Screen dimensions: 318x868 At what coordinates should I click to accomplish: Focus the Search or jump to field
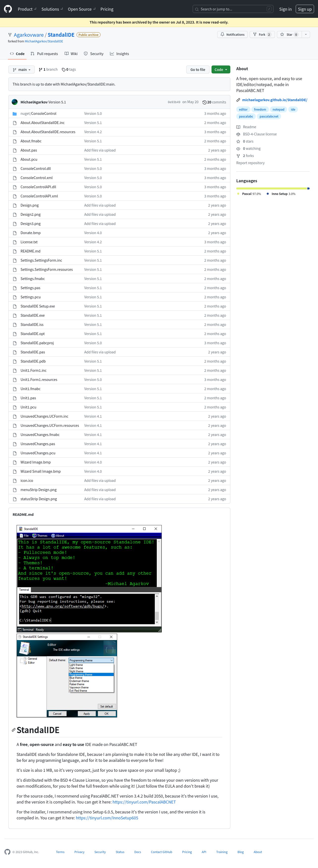click(x=233, y=9)
